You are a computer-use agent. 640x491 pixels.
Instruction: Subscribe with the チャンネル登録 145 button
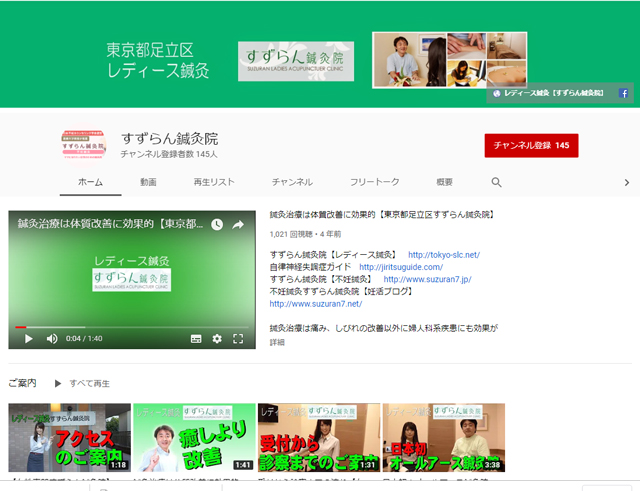click(x=531, y=145)
